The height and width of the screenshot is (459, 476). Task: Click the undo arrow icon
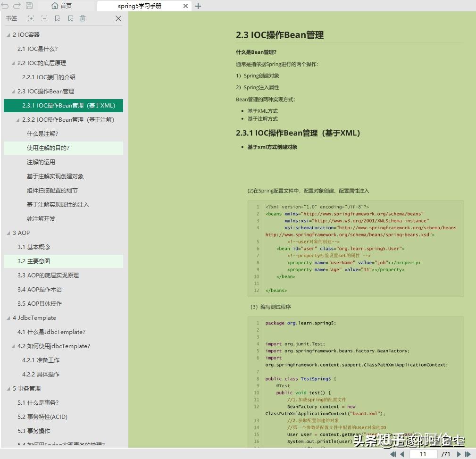(6, 6)
